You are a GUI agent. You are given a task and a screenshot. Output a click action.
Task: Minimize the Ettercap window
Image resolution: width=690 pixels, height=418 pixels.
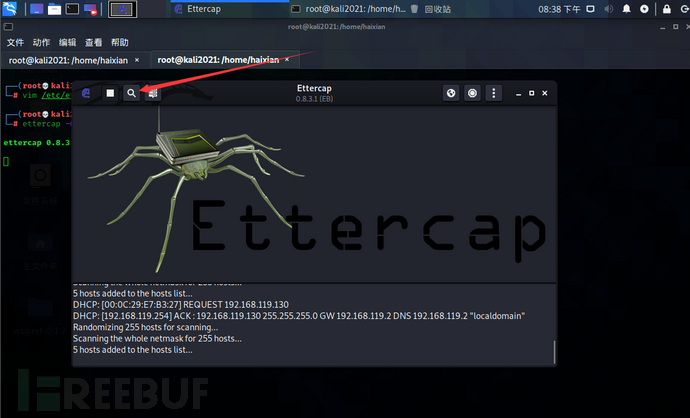518,93
